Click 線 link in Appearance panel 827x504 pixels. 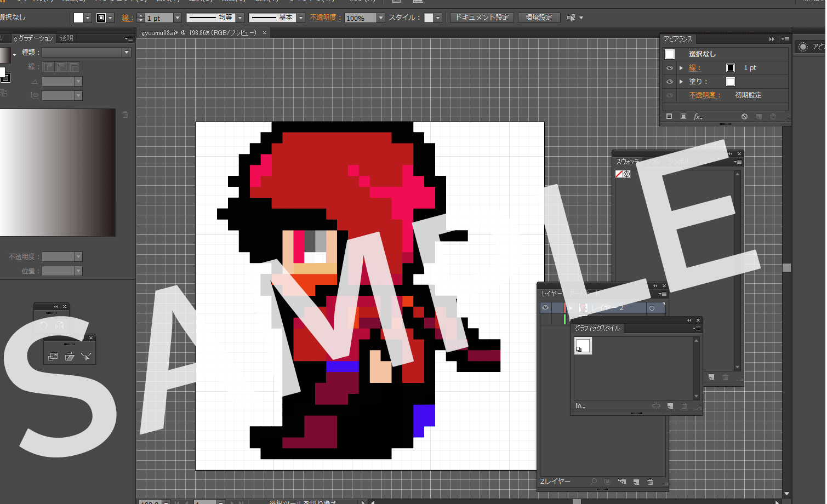[694, 68]
